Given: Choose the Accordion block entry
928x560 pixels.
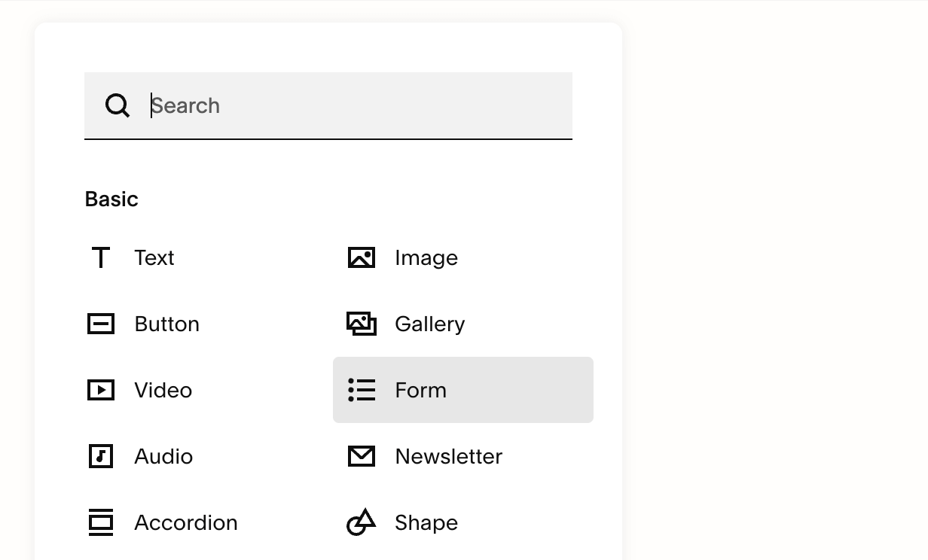Looking at the screenshot, I should (x=185, y=522).
